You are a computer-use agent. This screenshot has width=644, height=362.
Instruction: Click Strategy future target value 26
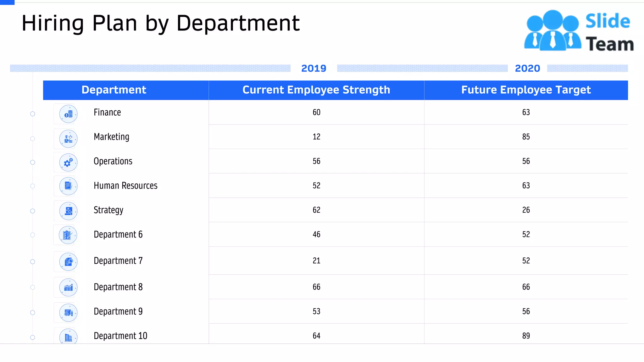pyautogui.click(x=526, y=210)
